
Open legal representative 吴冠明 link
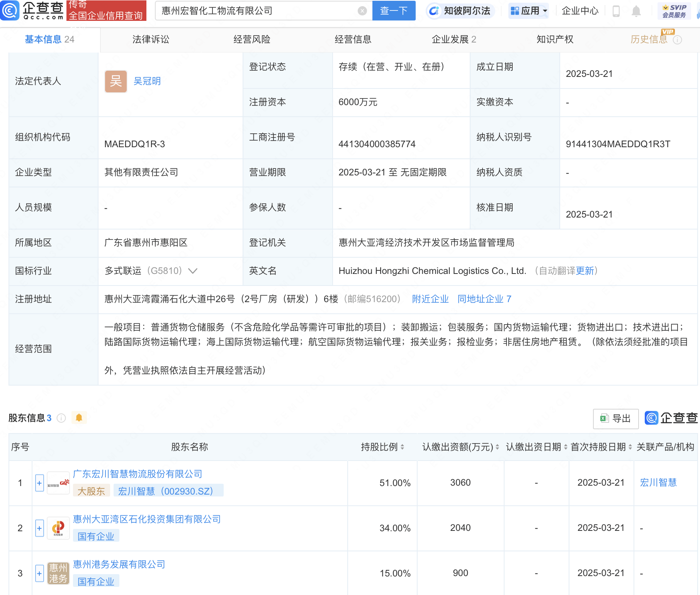(147, 81)
